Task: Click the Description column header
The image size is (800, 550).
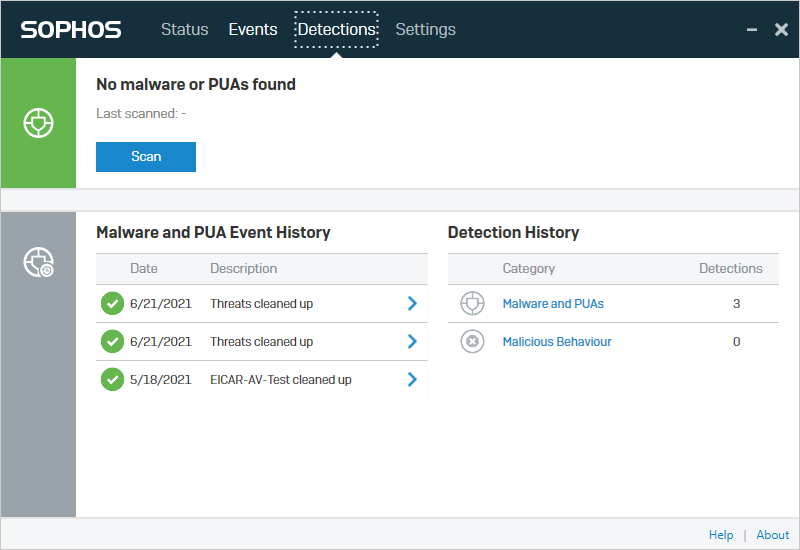Action: click(x=243, y=268)
